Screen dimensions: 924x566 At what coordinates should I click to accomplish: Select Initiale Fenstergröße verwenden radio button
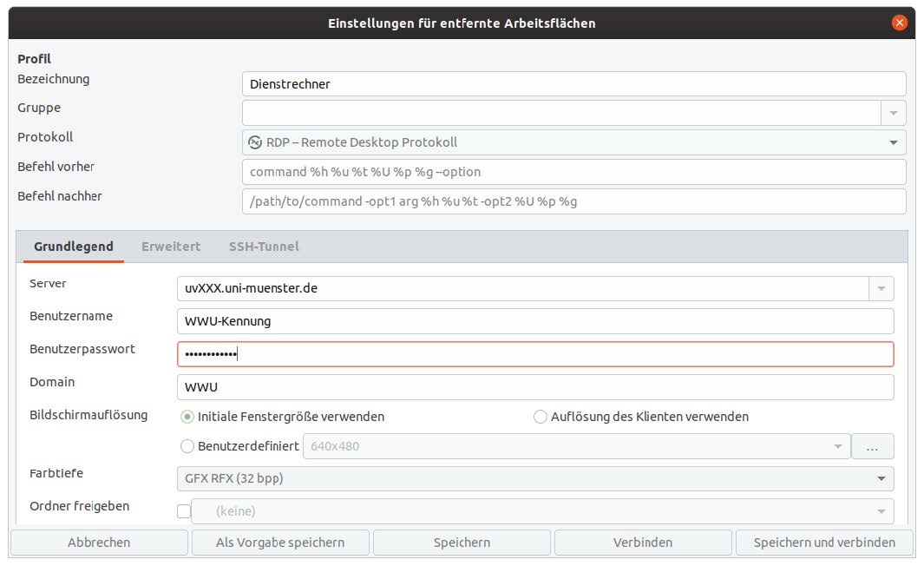[187, 417]
